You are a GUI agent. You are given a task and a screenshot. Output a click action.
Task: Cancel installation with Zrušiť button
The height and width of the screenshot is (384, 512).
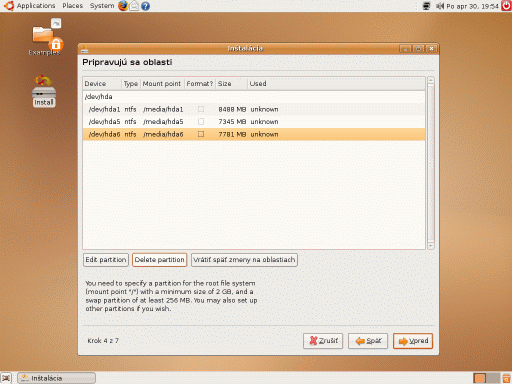(x=323, y=341)
